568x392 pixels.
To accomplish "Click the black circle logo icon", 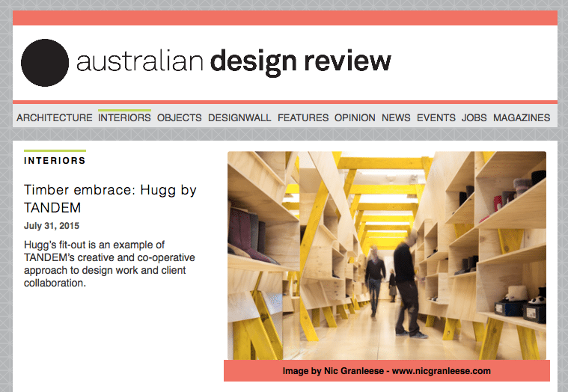I will coord(45,63).
